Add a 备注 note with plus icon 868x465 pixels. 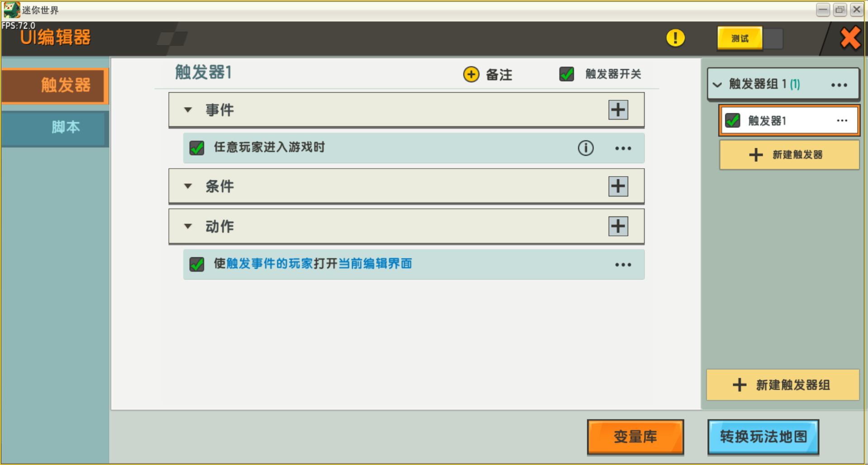471,74
